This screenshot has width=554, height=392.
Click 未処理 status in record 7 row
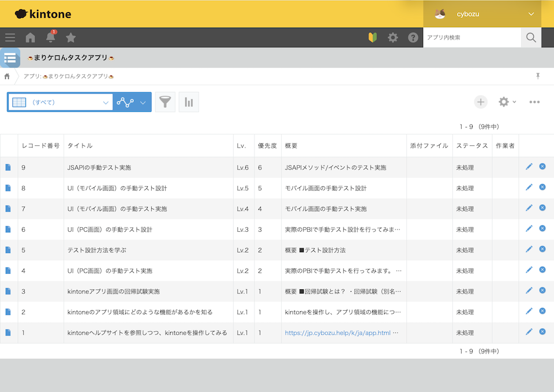point(465,209)
